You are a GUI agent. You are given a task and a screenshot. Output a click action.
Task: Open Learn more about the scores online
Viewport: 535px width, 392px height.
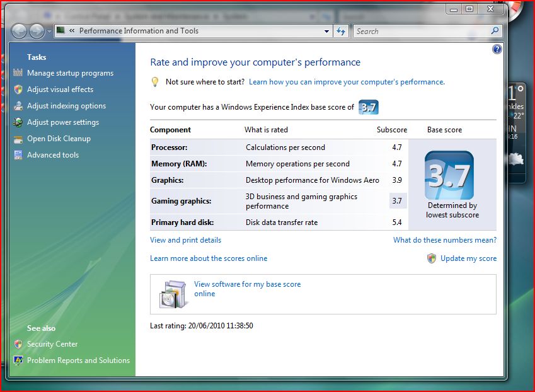click(x=209, y=258)
